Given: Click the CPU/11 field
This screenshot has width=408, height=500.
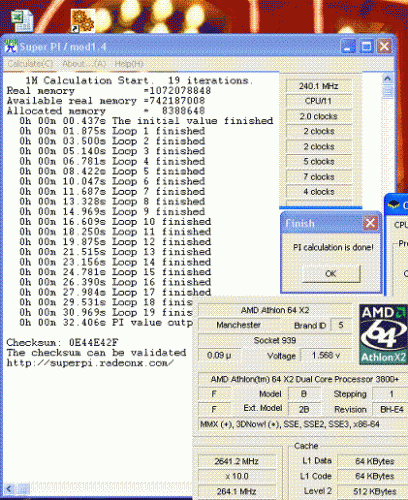Looking at the screenshot, I should click(319, 101).
